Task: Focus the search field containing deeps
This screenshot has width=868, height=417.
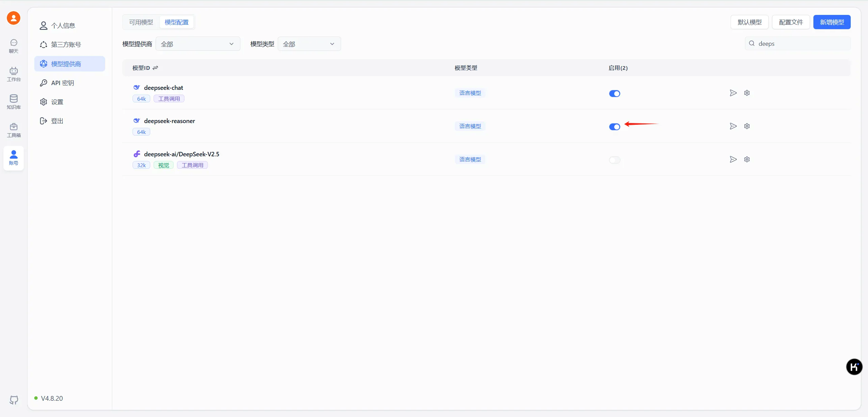Action: 797,43
